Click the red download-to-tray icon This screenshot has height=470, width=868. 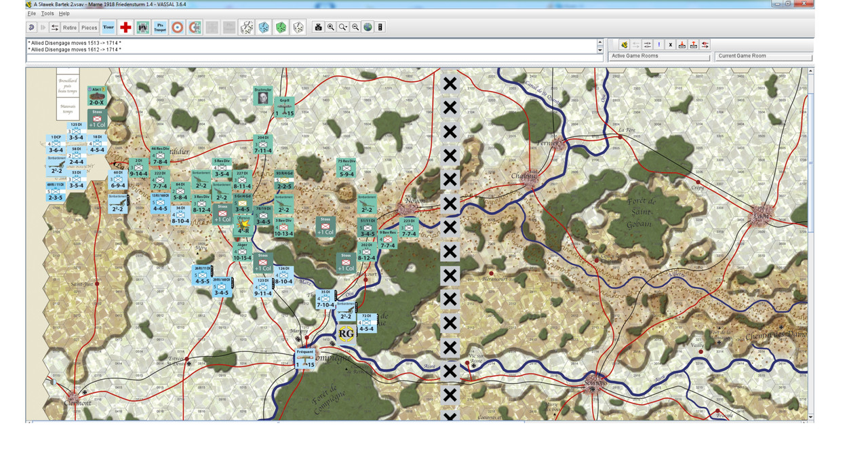(682, 45)
